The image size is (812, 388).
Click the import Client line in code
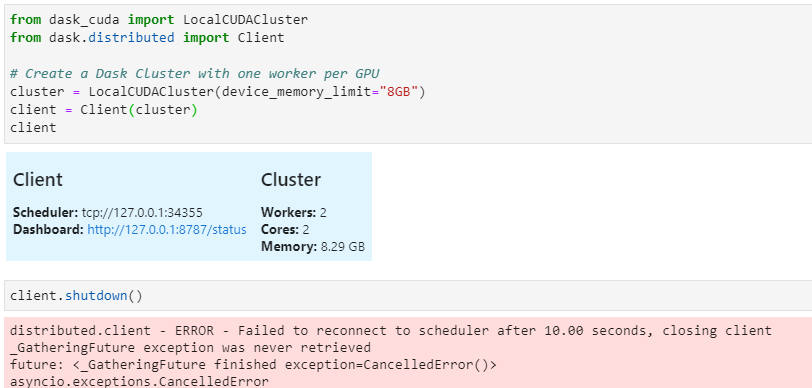(x=147, y=38)
